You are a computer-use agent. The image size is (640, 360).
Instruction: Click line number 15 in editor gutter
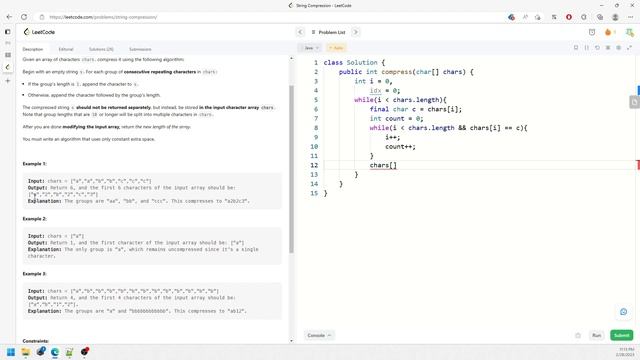click(x=314, y=193)
